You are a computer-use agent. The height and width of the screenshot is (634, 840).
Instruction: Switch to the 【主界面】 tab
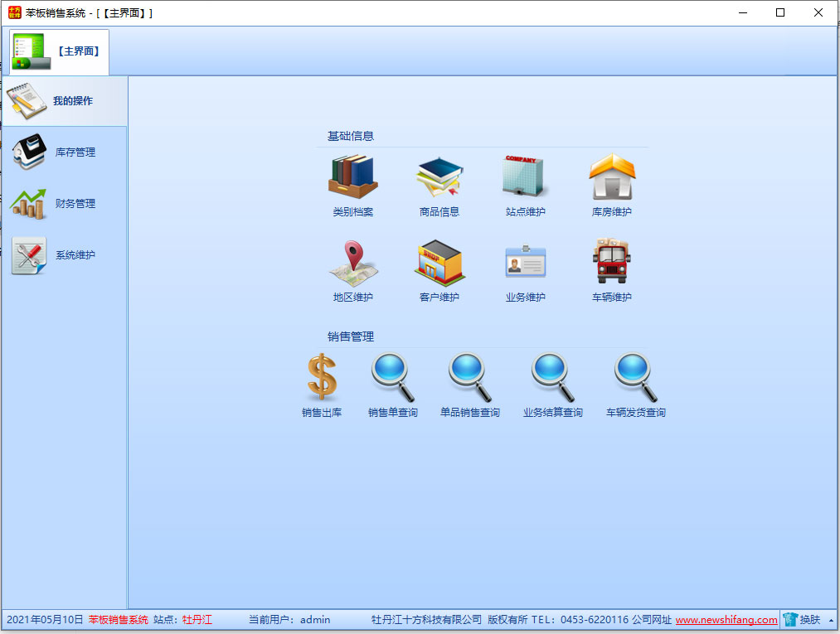60,51
